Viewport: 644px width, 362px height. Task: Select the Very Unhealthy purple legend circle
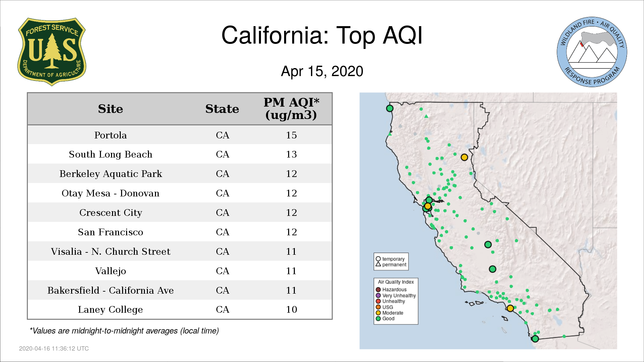[378, 296]
